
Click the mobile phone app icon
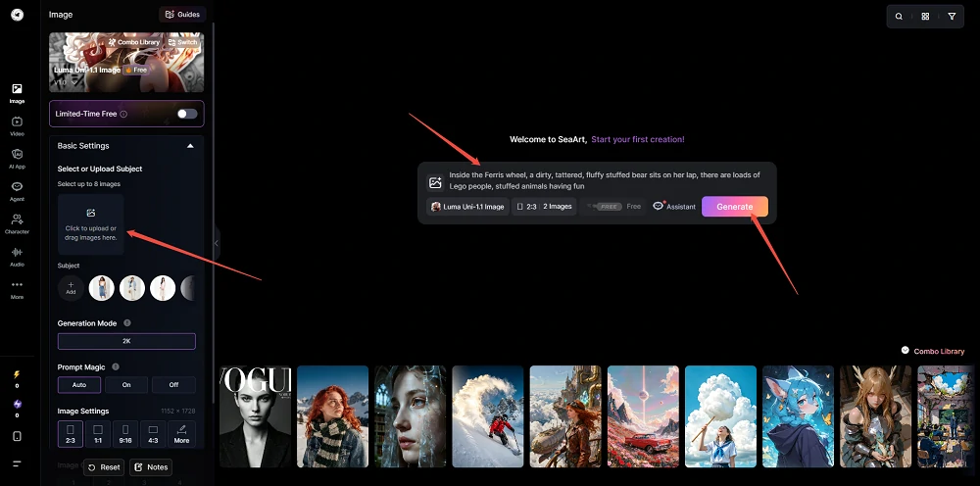click(17, 436)
